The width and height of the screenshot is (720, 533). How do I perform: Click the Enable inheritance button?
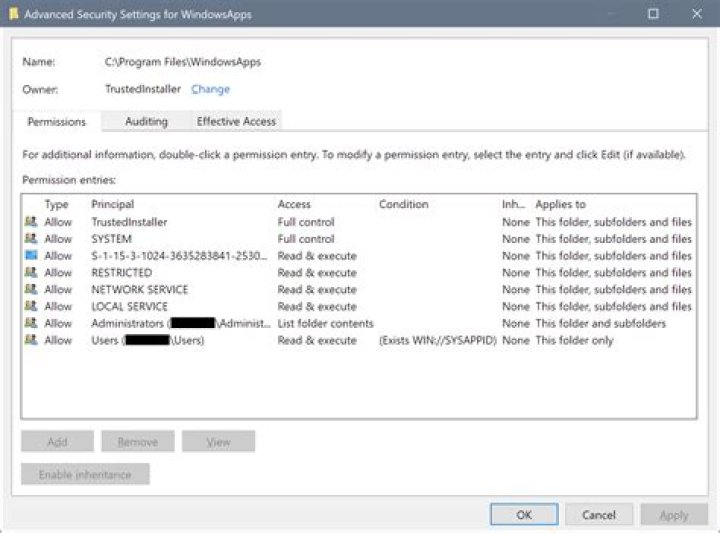coord(85,474)
